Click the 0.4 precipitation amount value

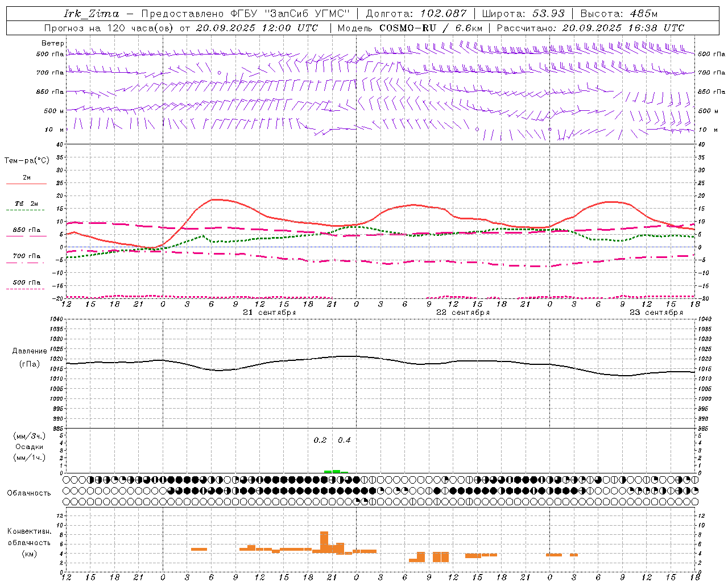pos(344,440)
